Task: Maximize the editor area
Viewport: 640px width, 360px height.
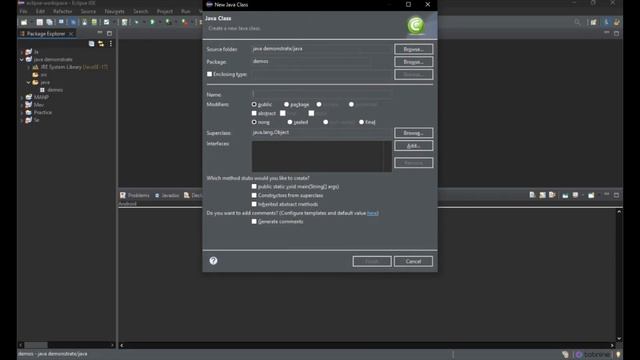Action: (616, 33)
